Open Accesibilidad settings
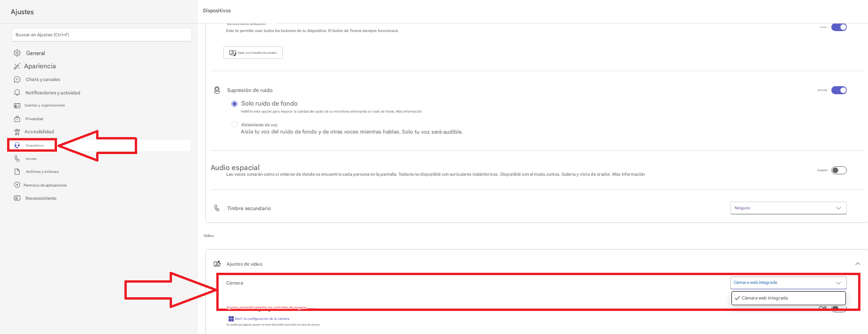Screen dimensions: 868x334 [39, 132]
